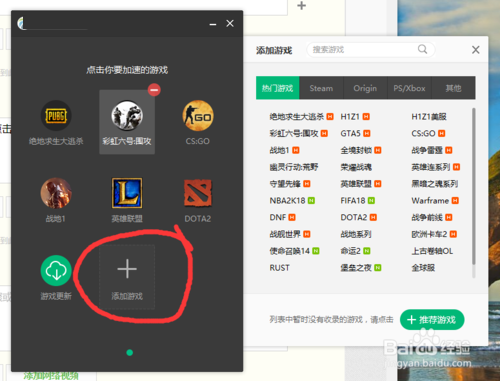Minimize the accelerator window
The image size is (500, 381).
[x=213, y=24]
